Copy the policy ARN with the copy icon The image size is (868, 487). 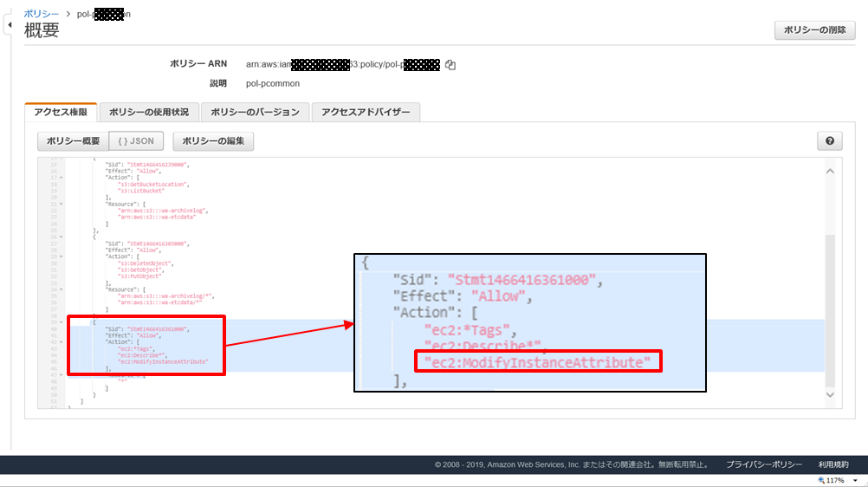click(x=450, y=65)
